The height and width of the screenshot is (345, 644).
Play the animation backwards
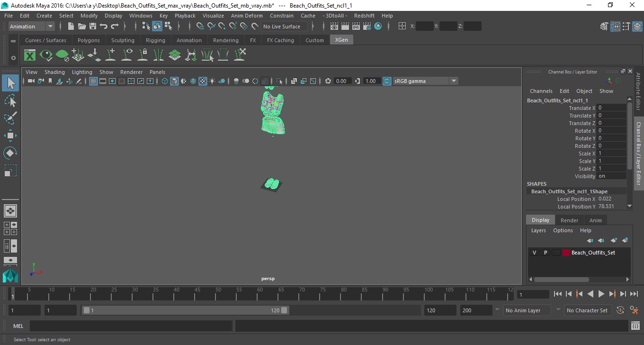590,294
